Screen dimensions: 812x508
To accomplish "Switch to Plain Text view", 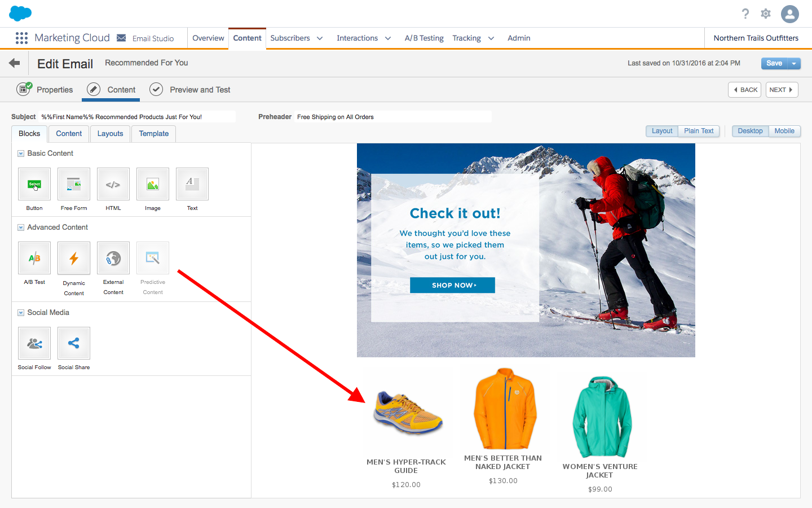I will coord(699,131).
